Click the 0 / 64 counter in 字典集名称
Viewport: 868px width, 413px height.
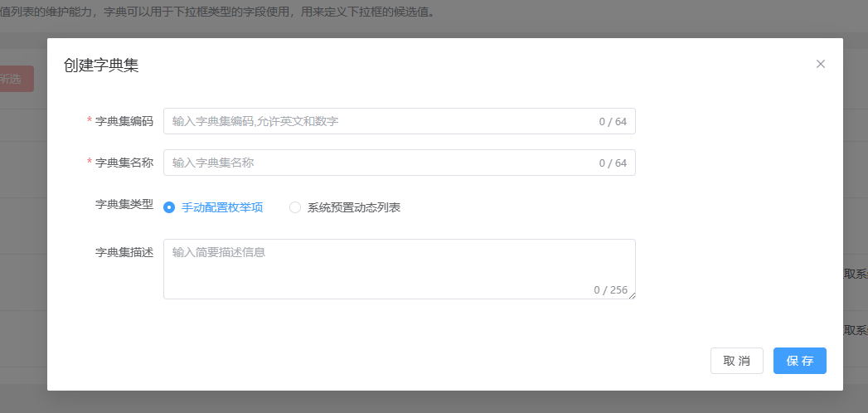613,163
